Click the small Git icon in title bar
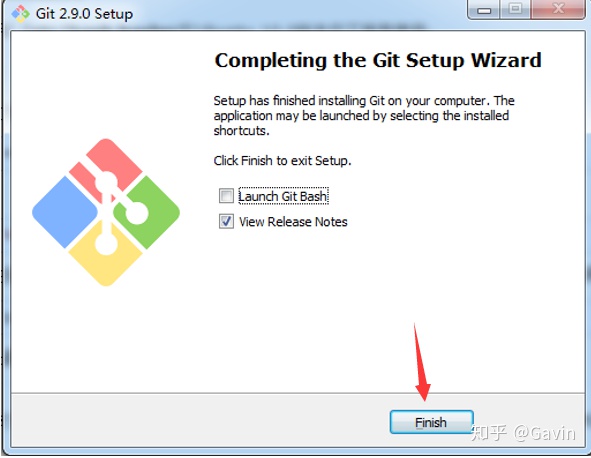Viewport: 591px width, 458px height. (x=20, y=14)
